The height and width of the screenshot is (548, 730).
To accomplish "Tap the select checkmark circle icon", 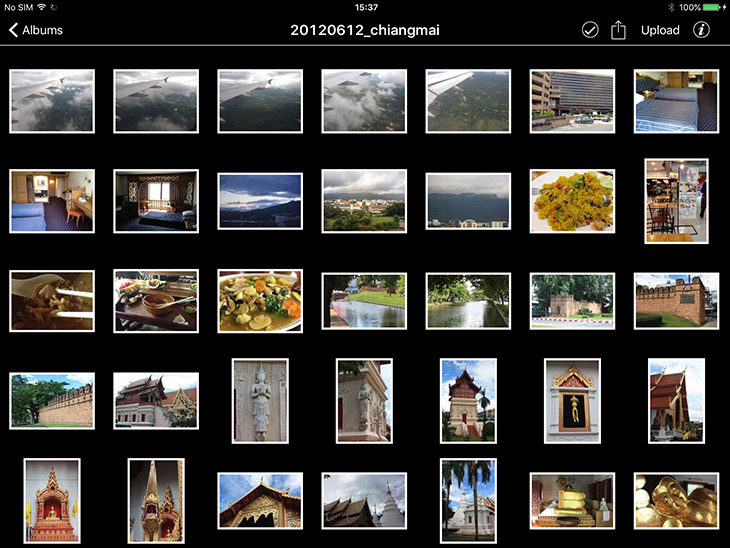I will [590, 30].
